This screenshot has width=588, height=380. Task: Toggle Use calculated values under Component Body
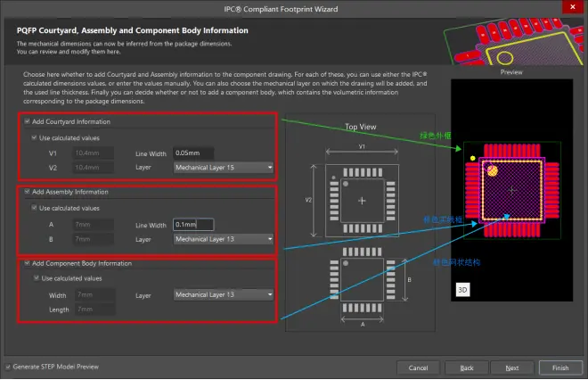(x=37, y=278)
